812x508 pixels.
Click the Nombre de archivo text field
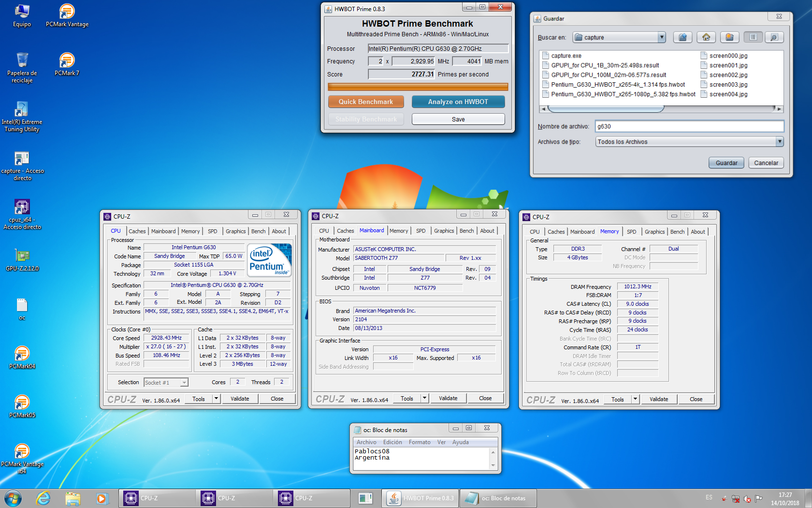pyautogui.click(x=689, y=126)
